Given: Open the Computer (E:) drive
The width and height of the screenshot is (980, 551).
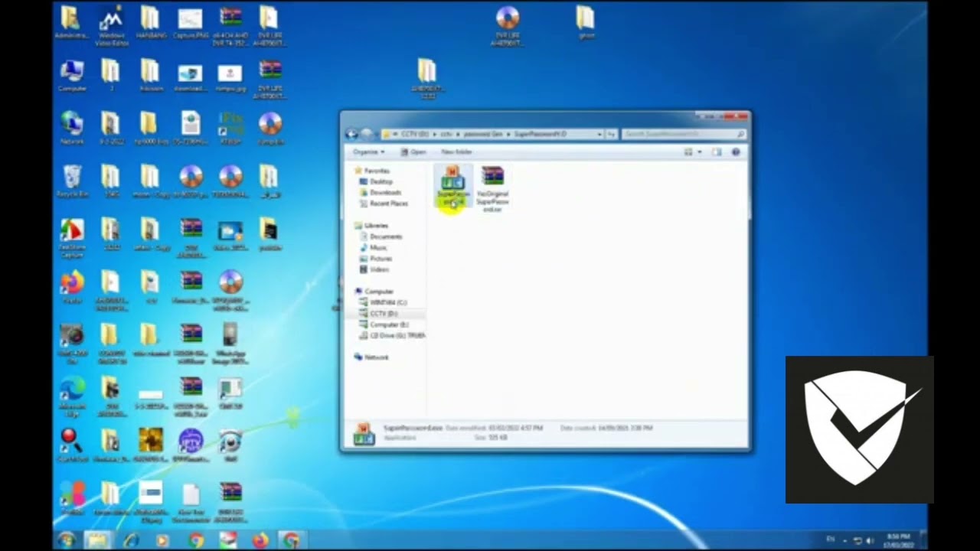Looking at the screenshot, I should pos(384,324).
